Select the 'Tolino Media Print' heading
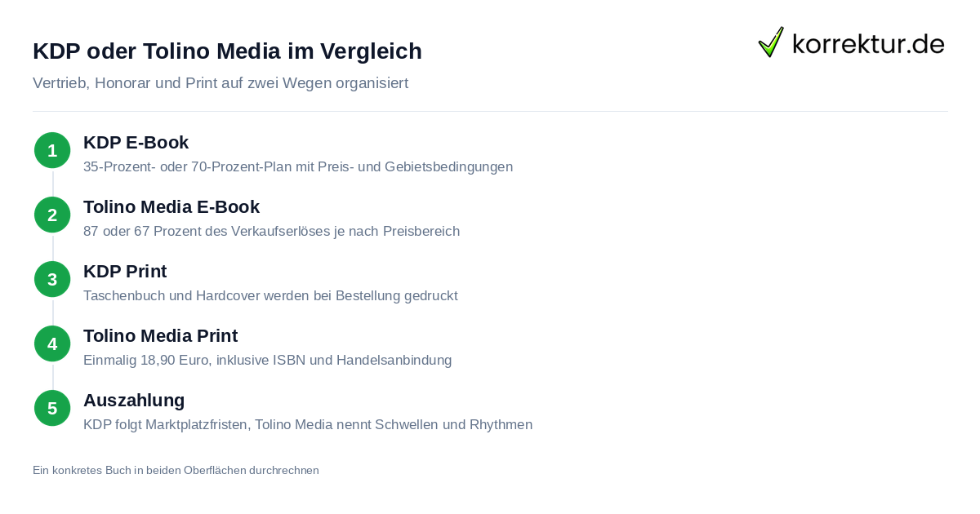Screen dimensions: 980x514 pos(160,336)
